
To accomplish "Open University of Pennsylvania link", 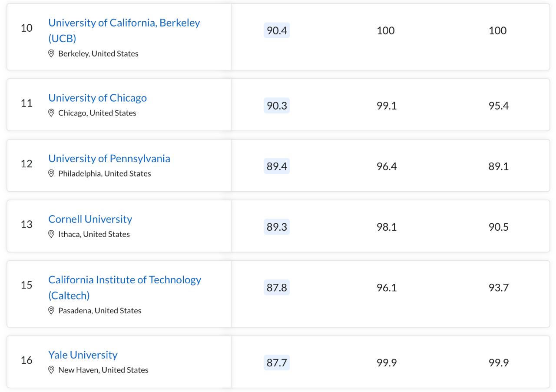I will pos(109,159).
